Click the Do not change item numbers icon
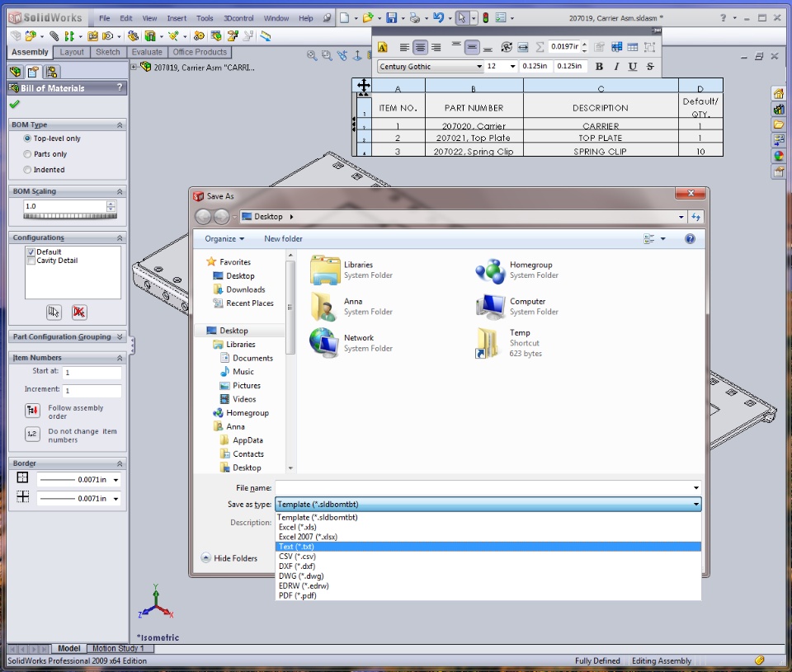 [x=32, y=434]
